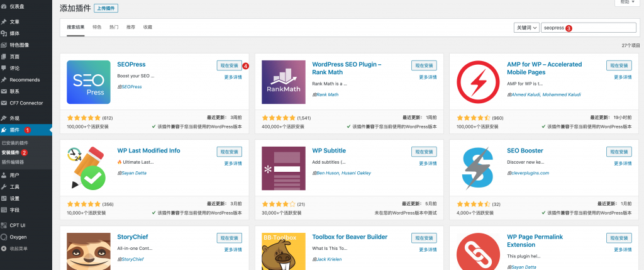Viewport: 644px width, 270px height.
Task: Collapse the sidebar with 收起菜单
Action: coord(19,248)
